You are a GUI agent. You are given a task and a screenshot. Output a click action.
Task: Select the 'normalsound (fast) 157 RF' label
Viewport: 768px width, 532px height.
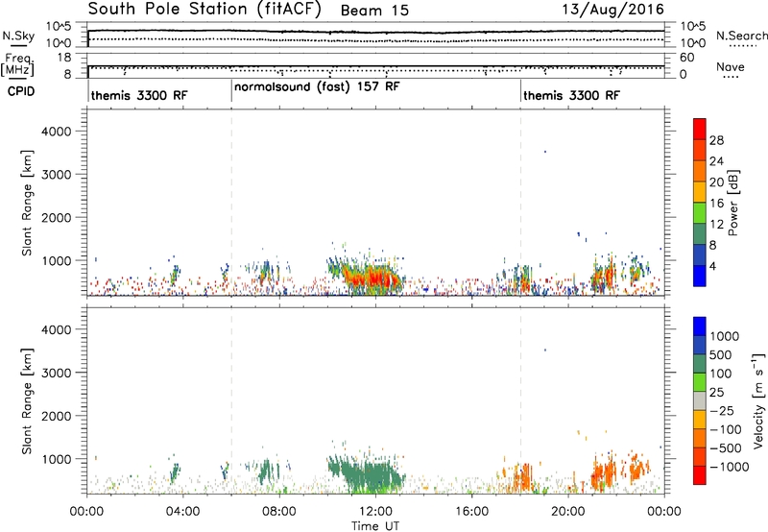317,86
